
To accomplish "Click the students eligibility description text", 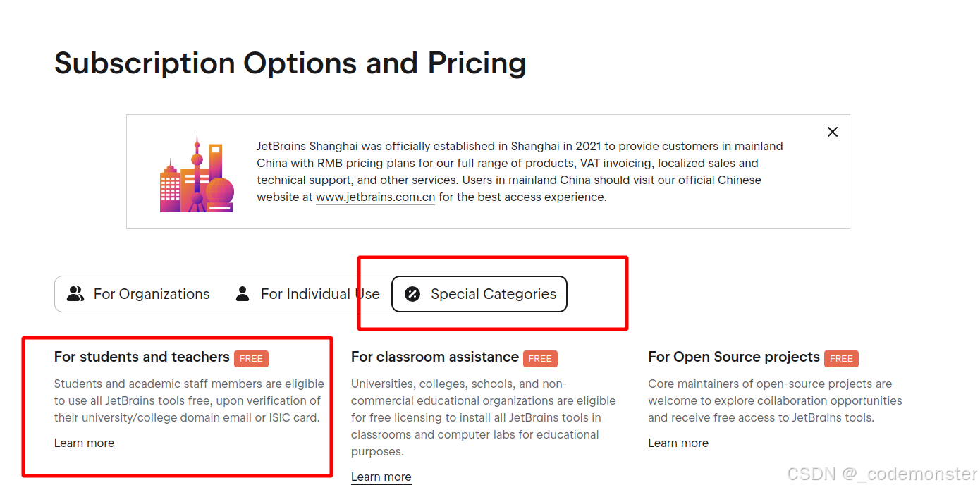I will [x=189, y=400].
